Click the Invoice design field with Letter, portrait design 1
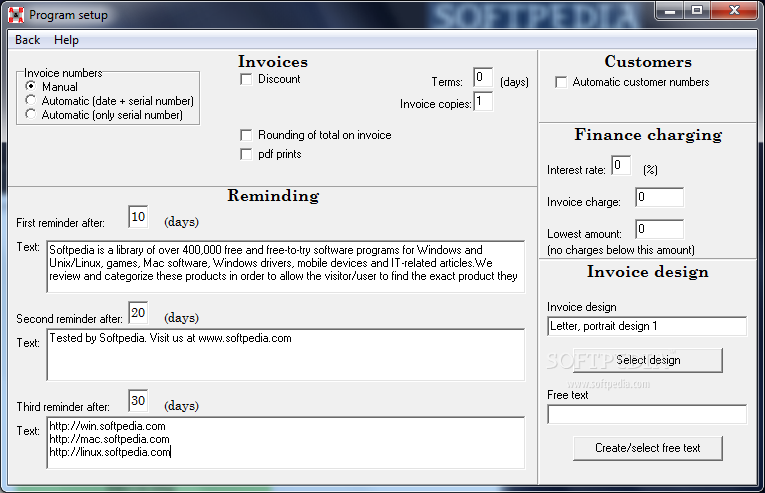Viewport: 765px width, 493px height. point(647,326)
